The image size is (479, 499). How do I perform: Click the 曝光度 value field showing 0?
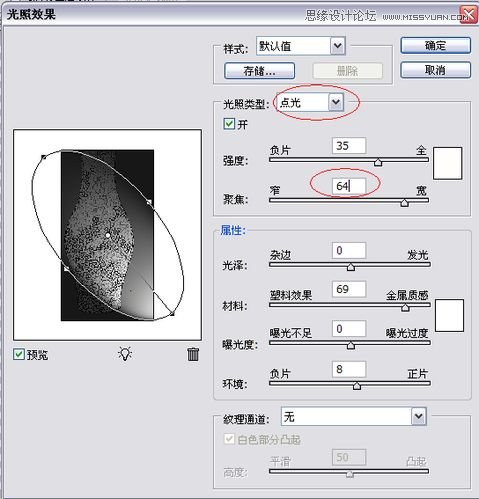349,329
